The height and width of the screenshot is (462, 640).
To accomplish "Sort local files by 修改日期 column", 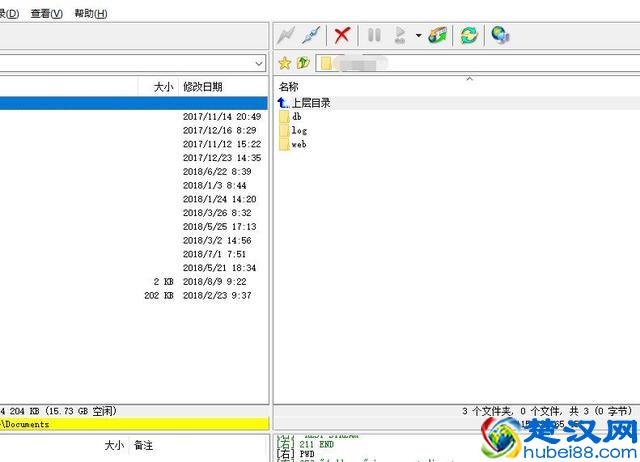I will [203, 87].
